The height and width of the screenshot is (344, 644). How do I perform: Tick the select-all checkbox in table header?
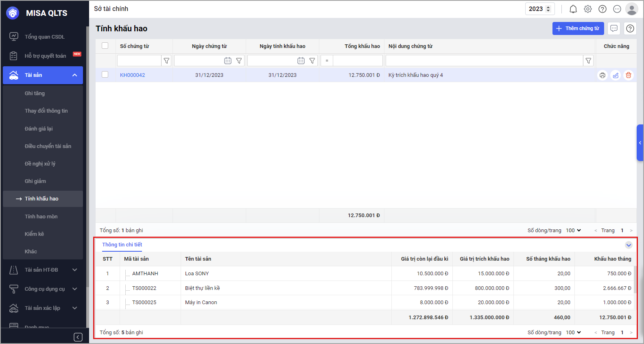point(105,46)
